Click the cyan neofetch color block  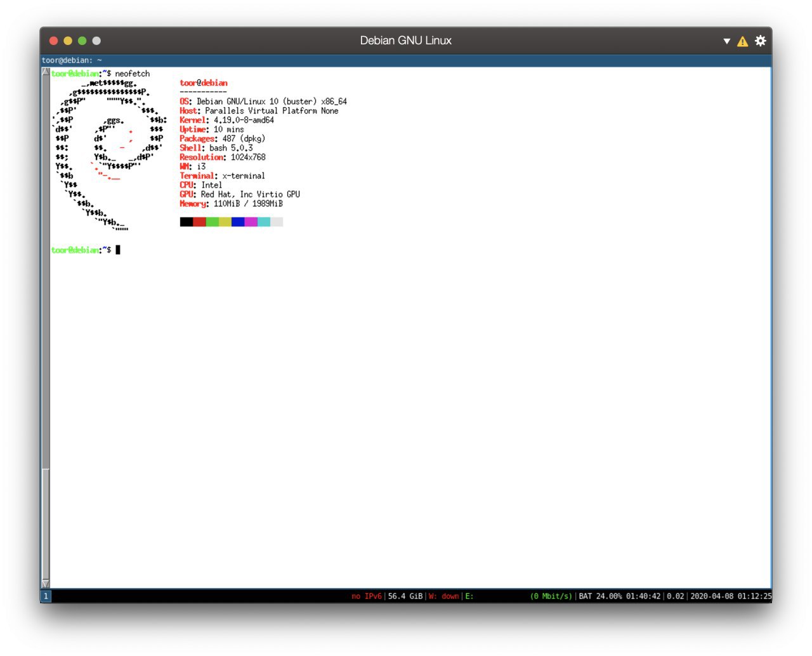264,222
